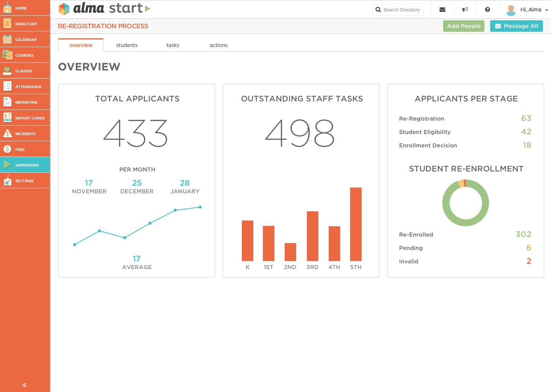Switch to the students tab
This screenshot has height=392, width=551.
click(127, 45)
